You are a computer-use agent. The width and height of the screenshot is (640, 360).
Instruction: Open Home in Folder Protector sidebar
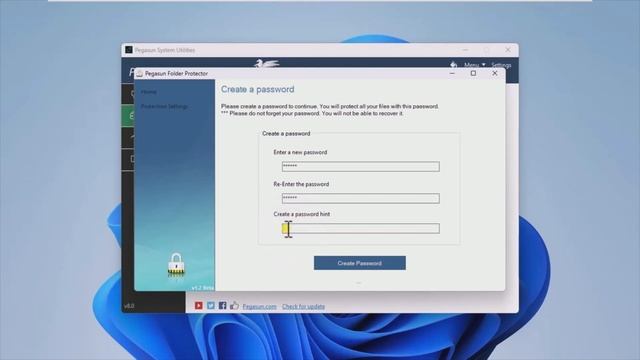coord(149,92)
